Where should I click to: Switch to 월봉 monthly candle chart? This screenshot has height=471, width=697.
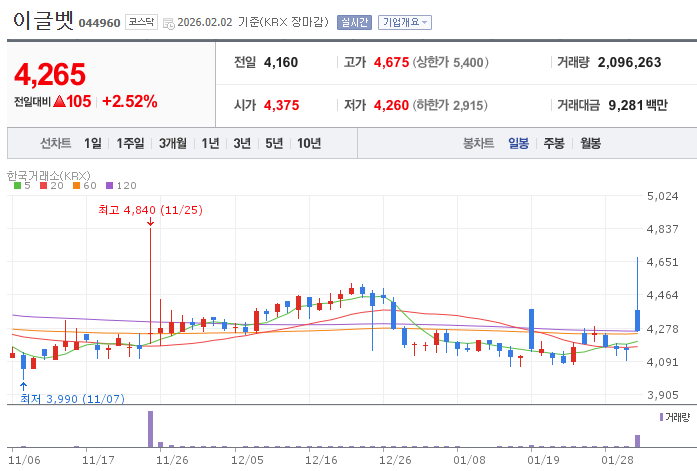[590, 143]
